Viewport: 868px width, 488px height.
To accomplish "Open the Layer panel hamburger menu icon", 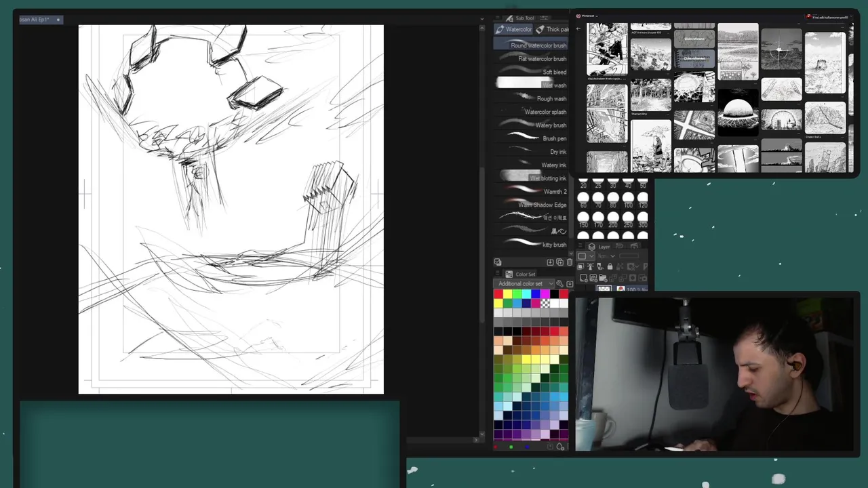I will [x=580, y=245].
